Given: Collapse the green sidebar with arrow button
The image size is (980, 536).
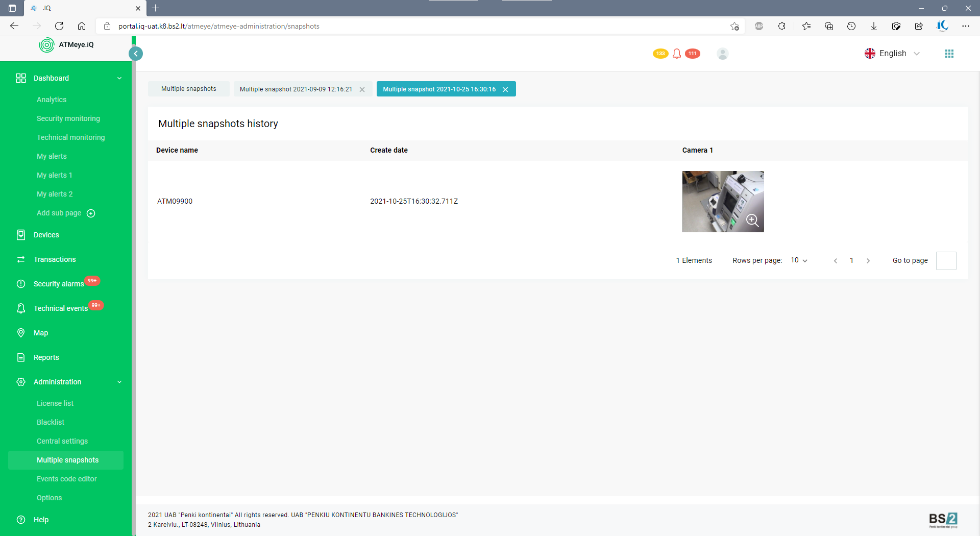Looking at the screenshot, I should pyautogui.click(x=136, y=54).
